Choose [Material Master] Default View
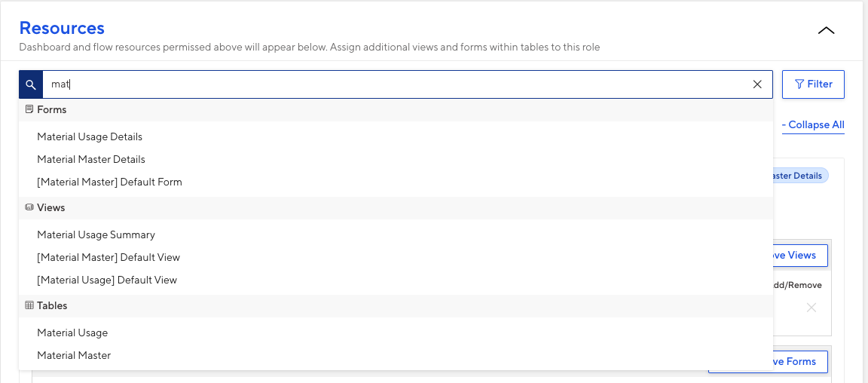The image size is (868, 383). point(108,257)
